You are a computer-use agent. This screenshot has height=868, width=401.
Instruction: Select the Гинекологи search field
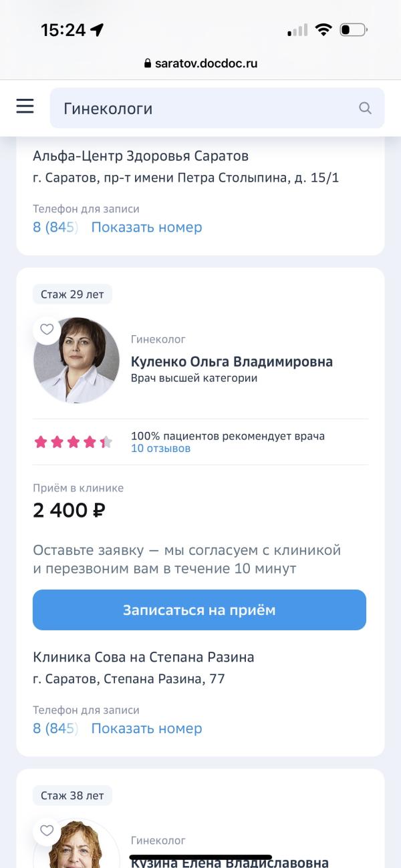(x=200, y=107)
